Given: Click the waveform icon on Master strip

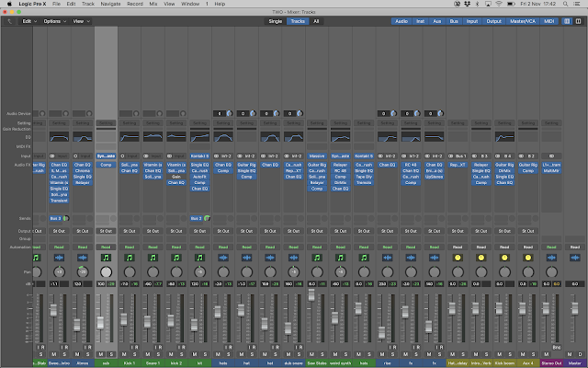Looking at the screenshot, I should point(575,258).
